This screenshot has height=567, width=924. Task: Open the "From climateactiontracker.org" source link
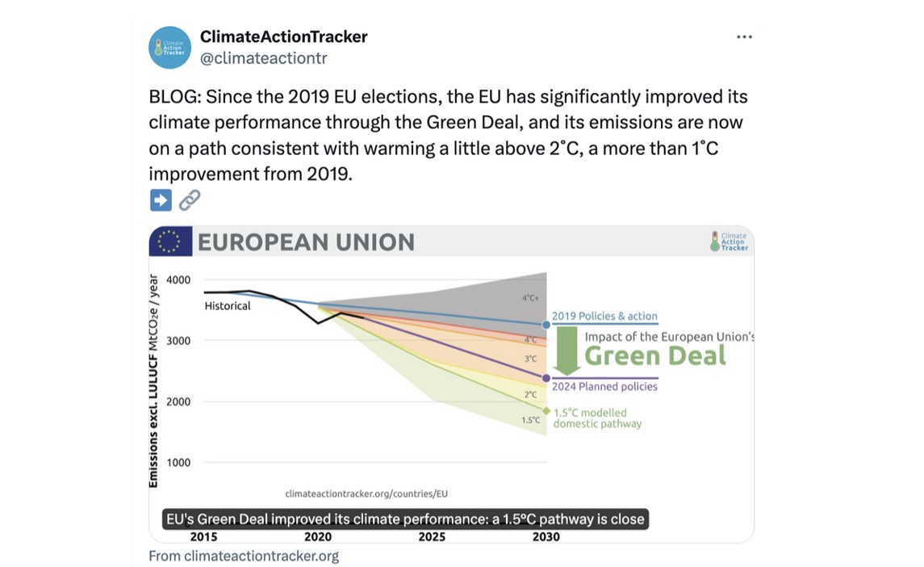tap(244, 556)
